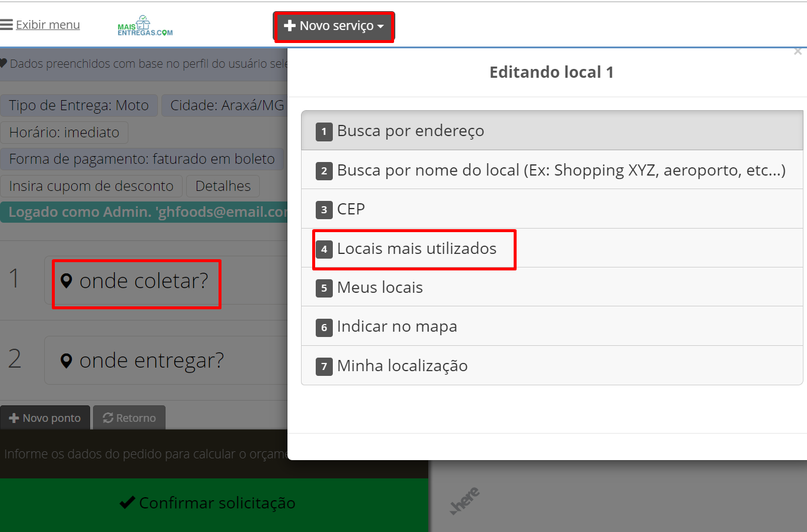Click the pin icon in onde entregar?
This screenshot has height=532, width=807.
tap(67, 361)
